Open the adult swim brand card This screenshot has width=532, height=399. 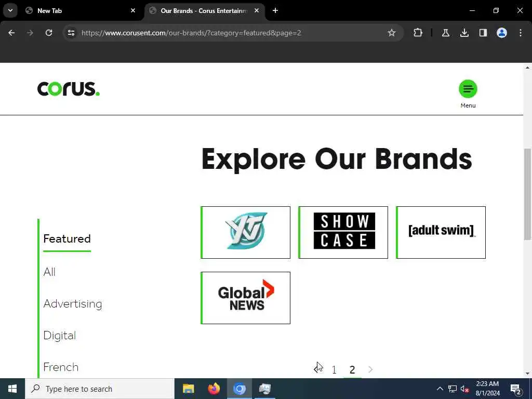click(x=441, y=232)
